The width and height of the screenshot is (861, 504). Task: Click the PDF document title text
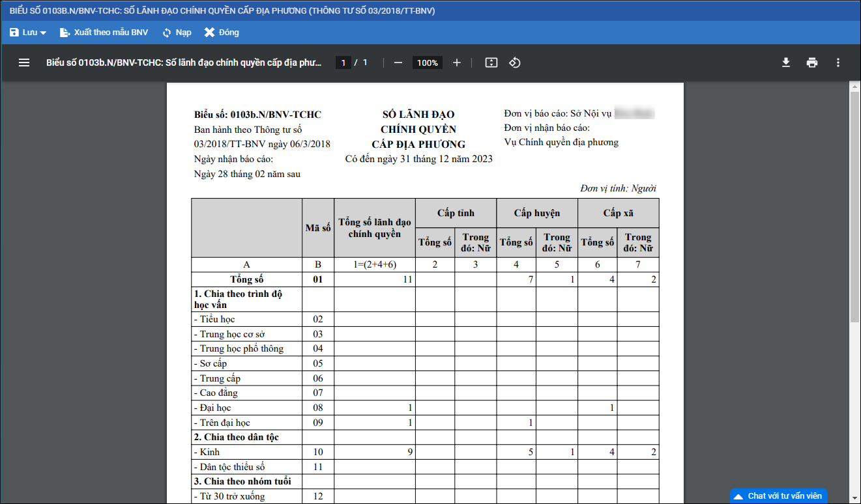point(184,63)
